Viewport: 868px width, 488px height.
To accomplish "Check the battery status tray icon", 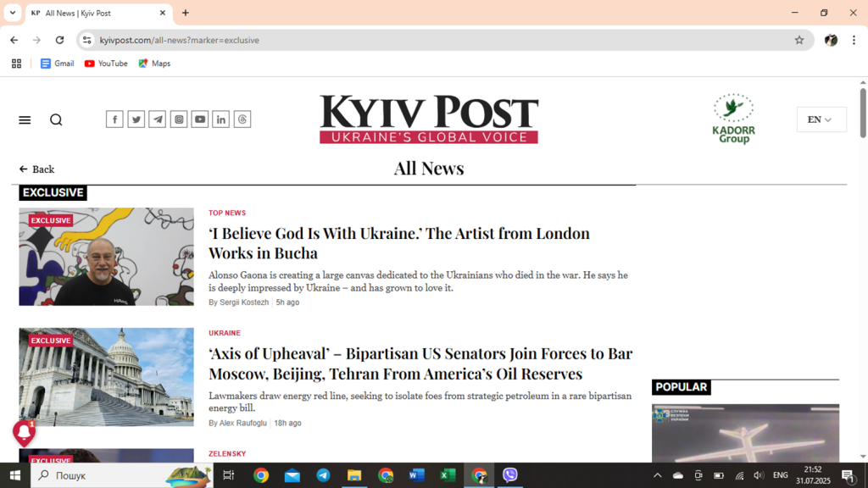I will pyautogui.click(x=719, y=475).
